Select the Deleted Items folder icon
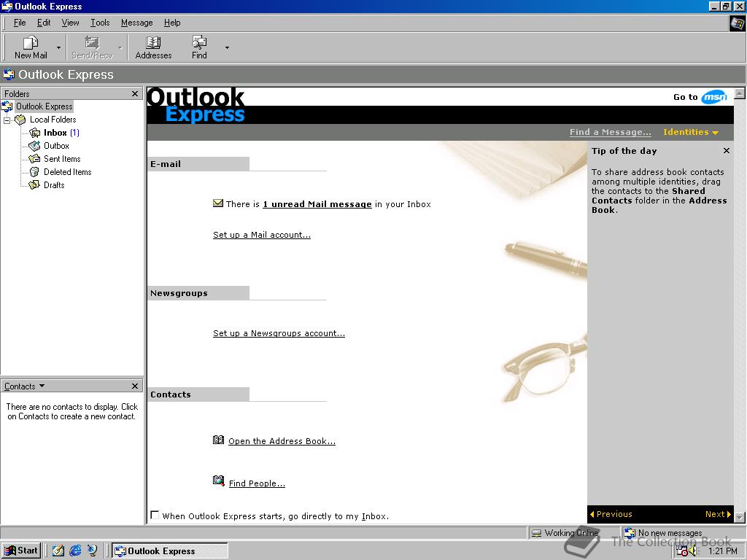Image resolution: width=747 pixels, height=560 pixels. 35,172
